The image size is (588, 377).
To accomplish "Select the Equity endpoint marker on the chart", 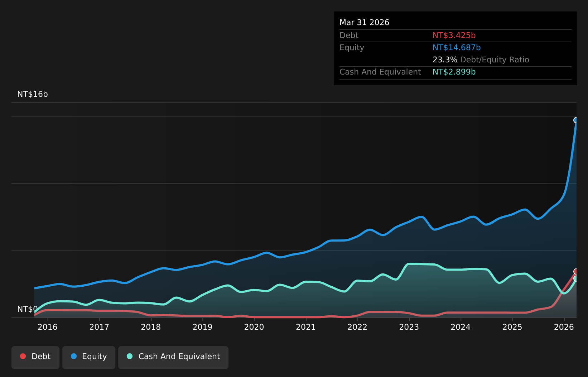I will [x=576, y=120].
